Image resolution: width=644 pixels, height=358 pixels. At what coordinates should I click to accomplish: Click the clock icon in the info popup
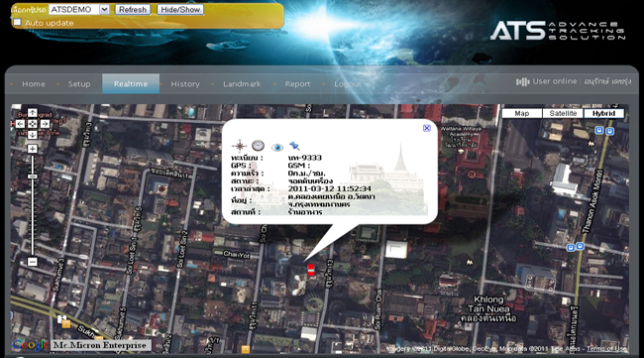coord(258,145)
